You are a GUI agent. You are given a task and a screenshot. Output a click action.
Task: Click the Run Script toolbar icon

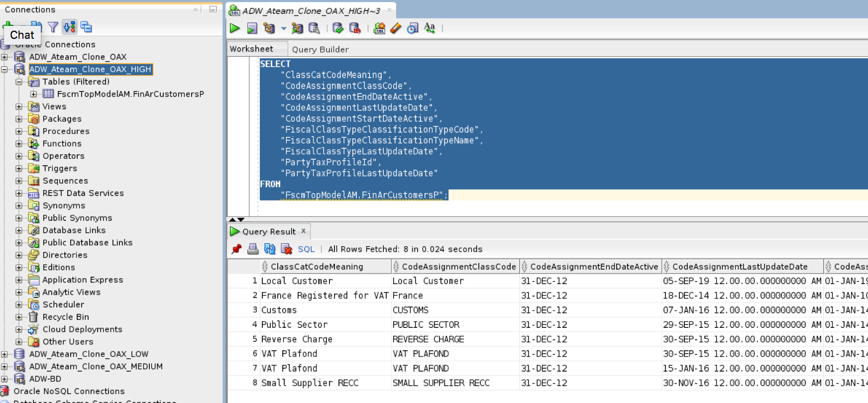pyautogui.click(x=252, y=28)
